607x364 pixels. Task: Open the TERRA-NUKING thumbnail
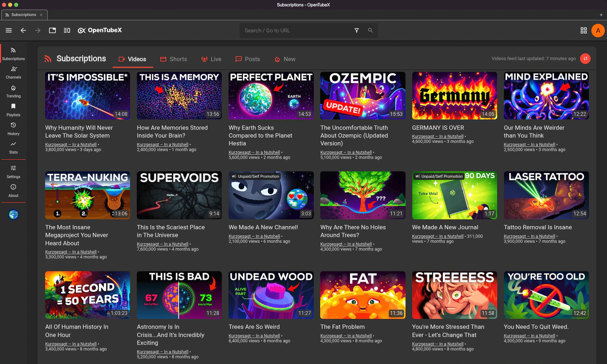click(x=87, y=195)
